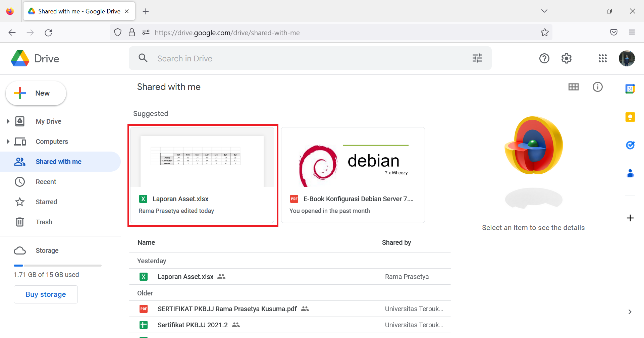Open Google Calendar side panel

coord(630,89)
